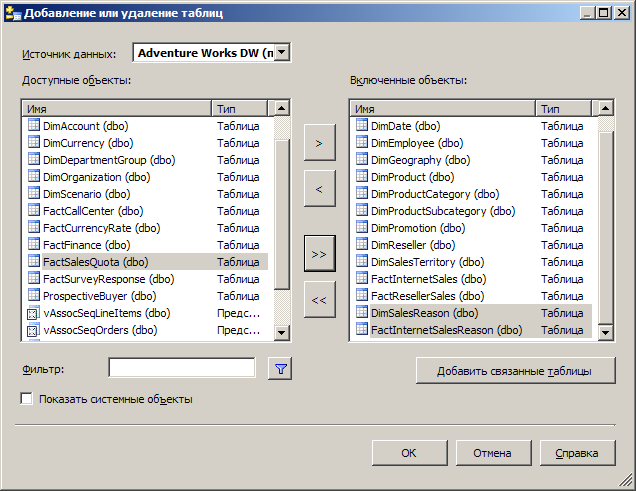
Task: Click the table icon beside DimSalesTerritory (dbo)
Action: coord(361,262)
